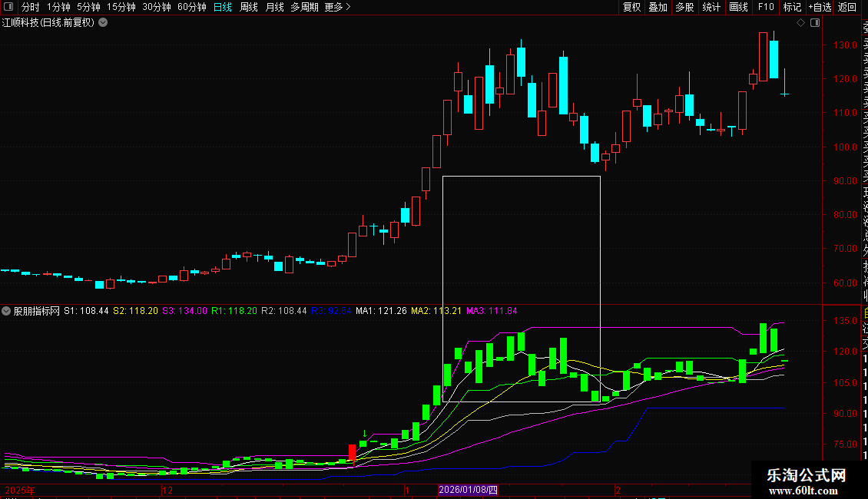Viewport: 868px width, 499px height.
Task: Select the 15分钟 period tab
Action: pos(121,7)
